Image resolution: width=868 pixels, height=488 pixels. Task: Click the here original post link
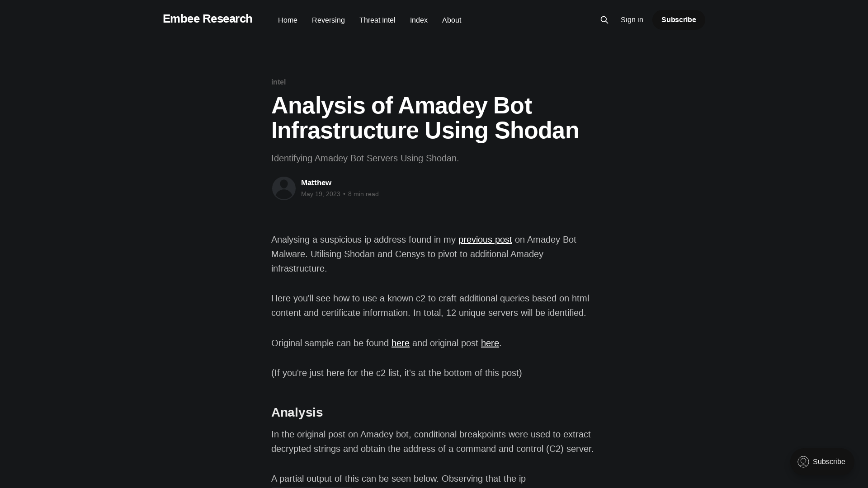tap(490, 343)
